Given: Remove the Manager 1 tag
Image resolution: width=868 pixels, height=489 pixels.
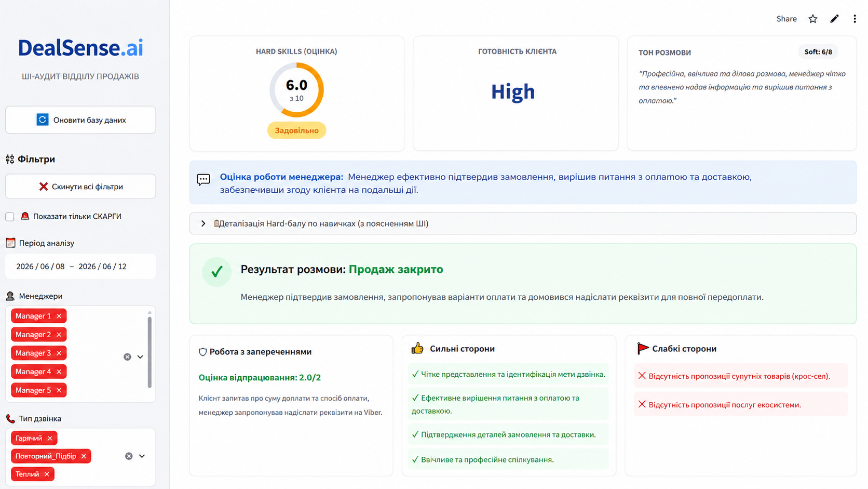Looking at the screenshot, I should [x=59, y=316].
